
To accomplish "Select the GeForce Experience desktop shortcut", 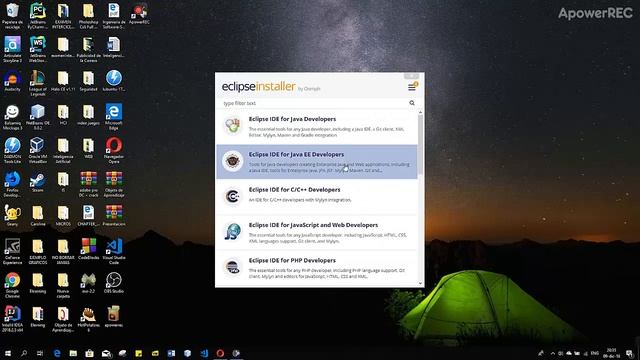I will (x=12, y=251).
